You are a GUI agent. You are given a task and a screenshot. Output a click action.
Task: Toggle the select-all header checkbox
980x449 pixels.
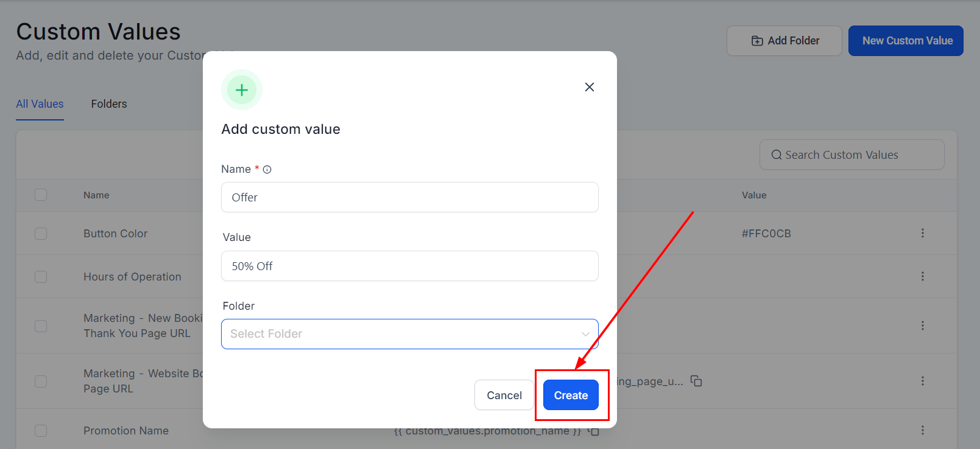coord(41,195)
